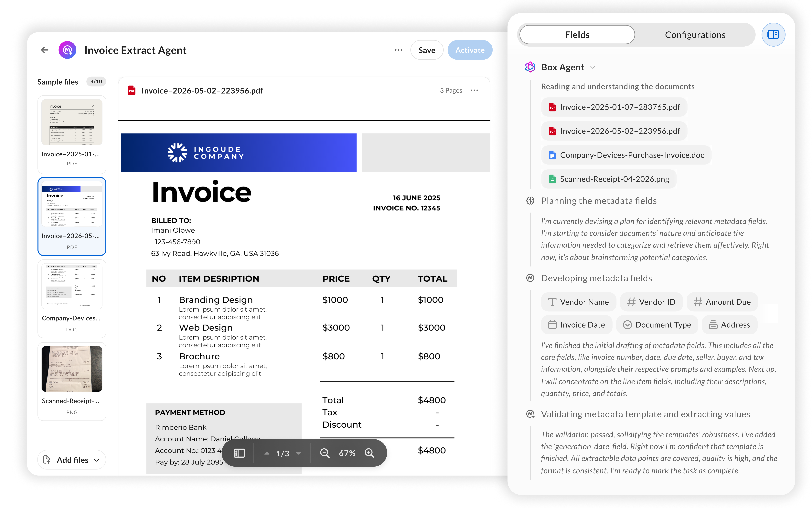
Task: Select the Vendor Name field chip
Action: click(578, 302)
